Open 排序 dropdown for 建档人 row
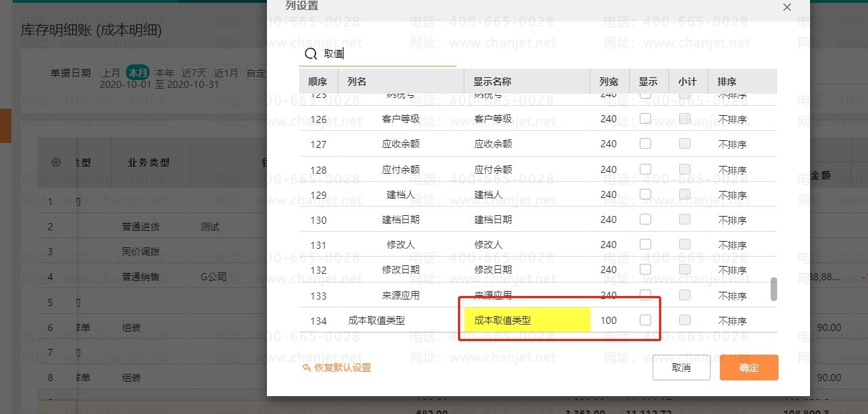The height and width of the screenshot is (414, 868). coord(733,195)
